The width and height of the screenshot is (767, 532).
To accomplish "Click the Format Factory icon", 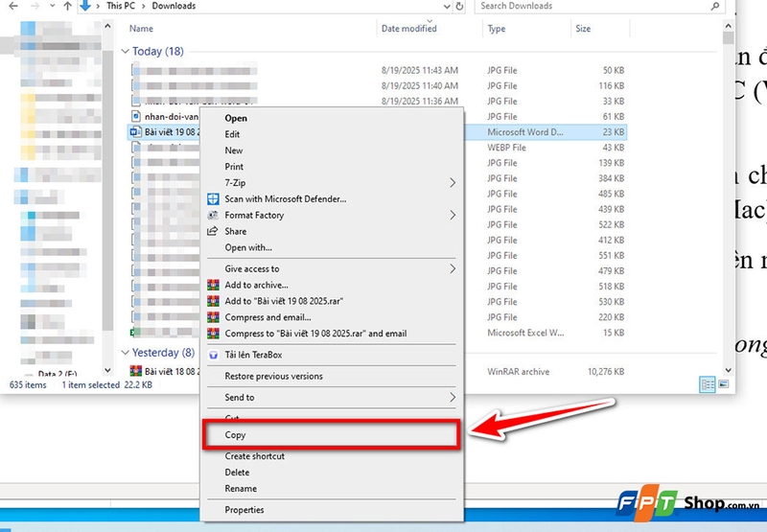I will 213,215.
